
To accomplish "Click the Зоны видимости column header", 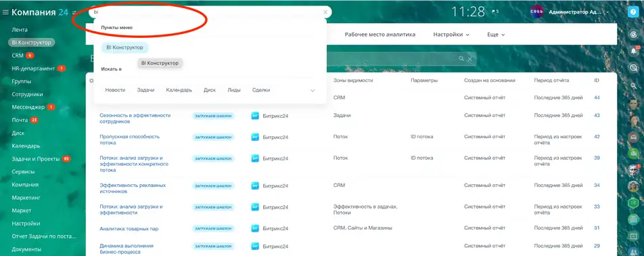I will click(x=353, y=81).
